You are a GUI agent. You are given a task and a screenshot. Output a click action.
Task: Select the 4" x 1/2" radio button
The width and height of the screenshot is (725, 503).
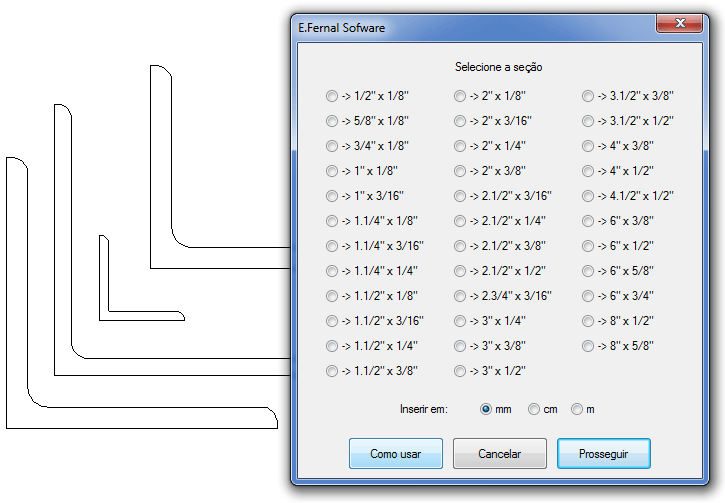coord(588,171)
